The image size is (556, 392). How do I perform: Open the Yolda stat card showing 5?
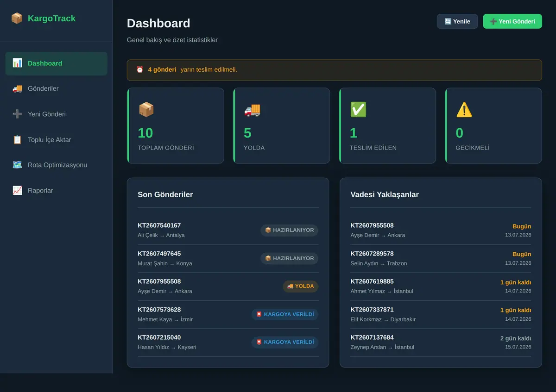click(x=282, y=126)
